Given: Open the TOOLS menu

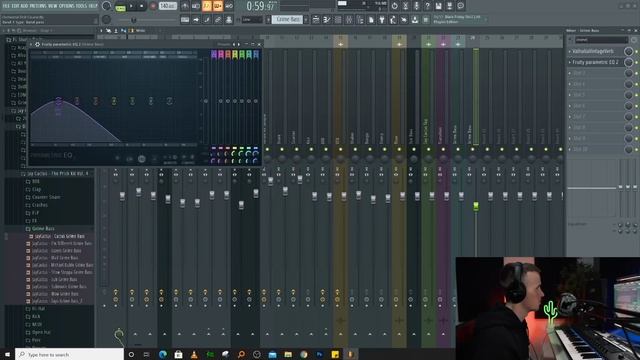Looking at the screenshot, I should (81, 6).
